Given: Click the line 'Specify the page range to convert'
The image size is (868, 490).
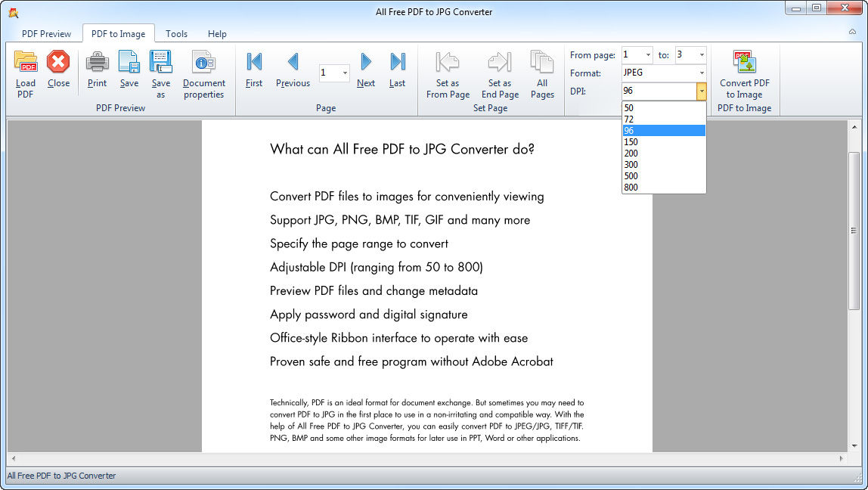Looking at the screenshot, I should click(358, 243).
